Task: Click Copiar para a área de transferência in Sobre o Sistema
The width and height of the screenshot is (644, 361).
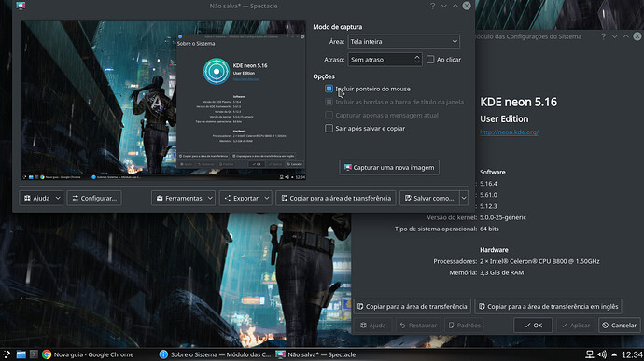Action: point(412,306)
